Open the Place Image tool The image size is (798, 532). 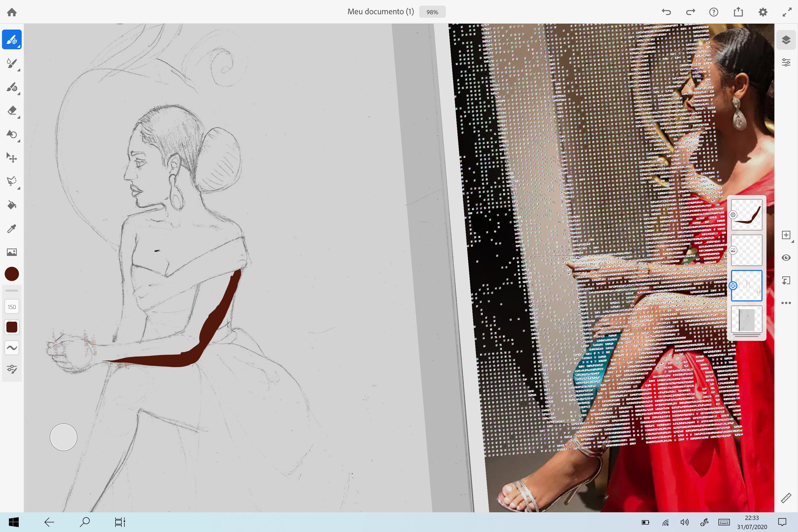tap(12, 252)
